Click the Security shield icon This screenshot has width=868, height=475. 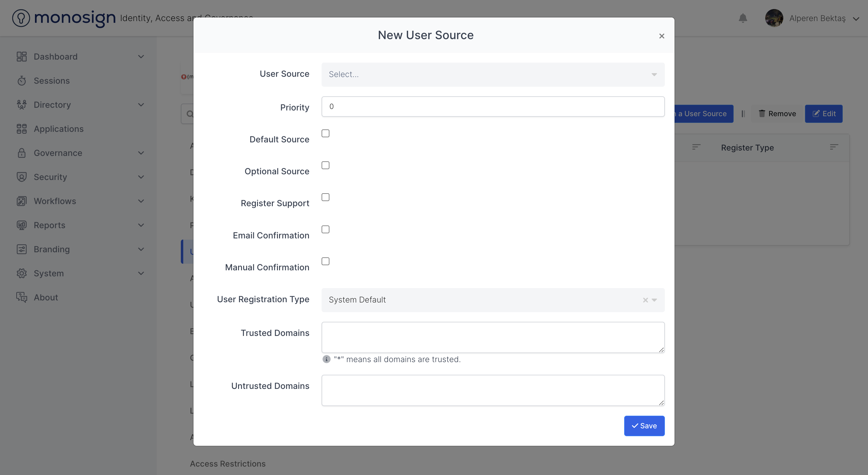point(22,177)
